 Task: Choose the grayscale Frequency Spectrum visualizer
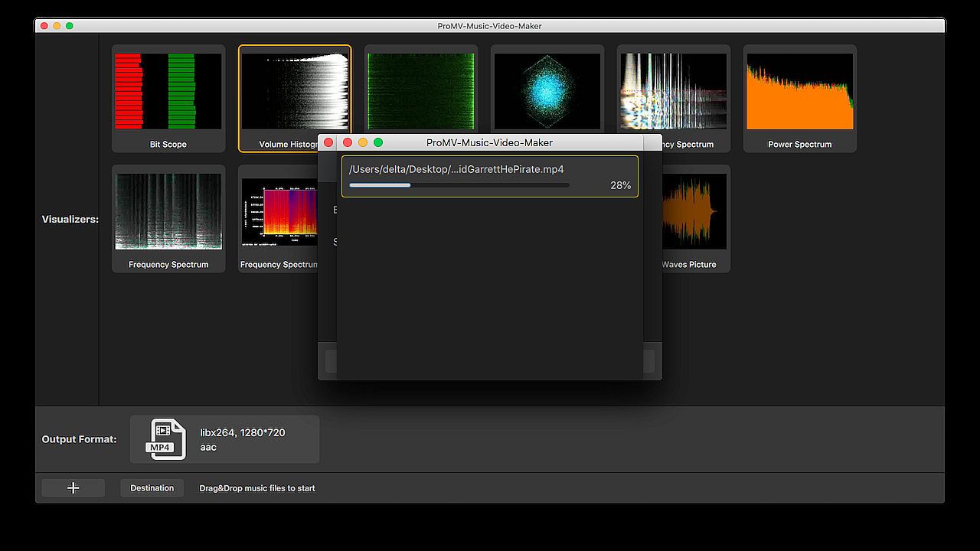coord(168,212)
